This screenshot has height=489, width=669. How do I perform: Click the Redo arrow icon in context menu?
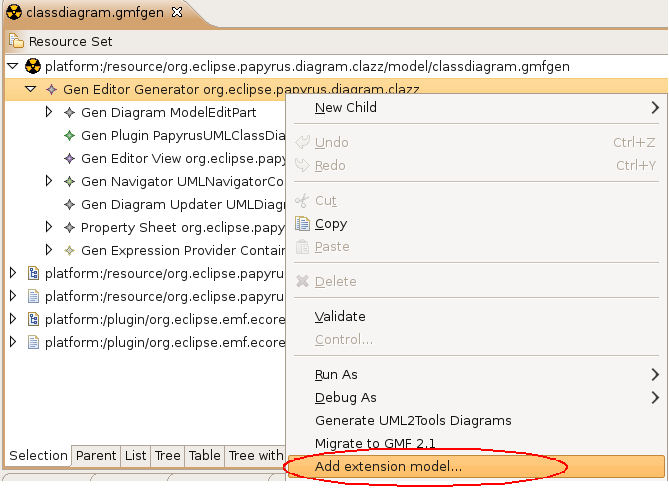click(303, 165)
